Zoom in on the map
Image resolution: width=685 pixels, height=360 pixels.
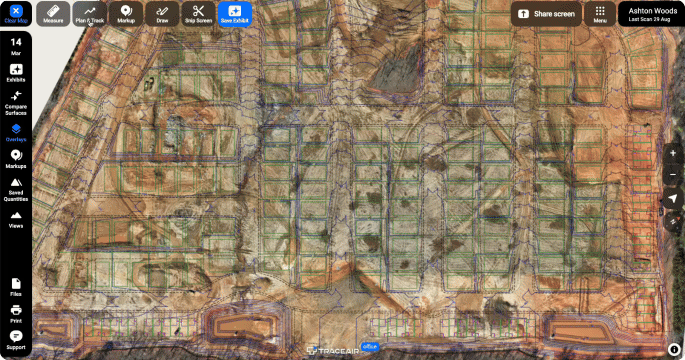673,153
